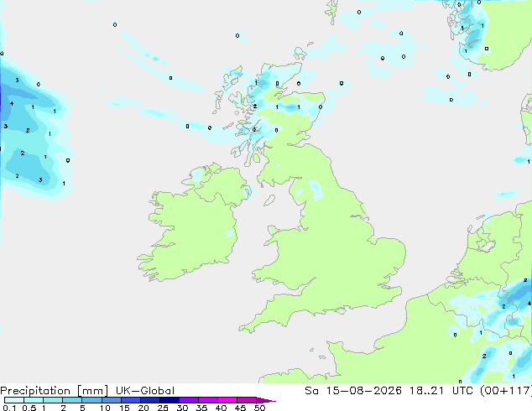Click the '0.1' legend scale label

pos(9,408)
